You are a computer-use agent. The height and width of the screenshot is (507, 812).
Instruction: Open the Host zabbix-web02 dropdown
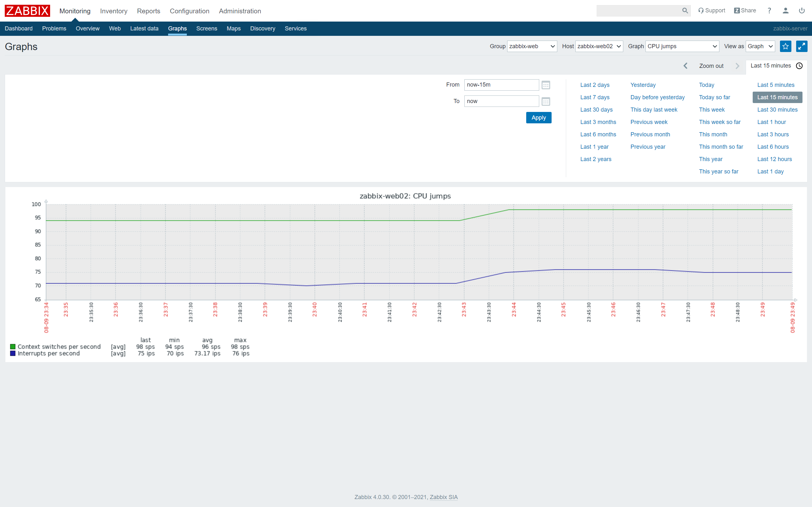point(599,46)
